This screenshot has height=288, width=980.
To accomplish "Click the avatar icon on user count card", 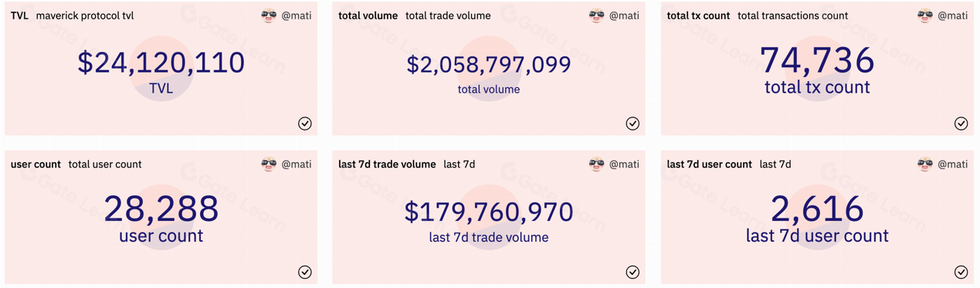I will click(x=269, y=164).
